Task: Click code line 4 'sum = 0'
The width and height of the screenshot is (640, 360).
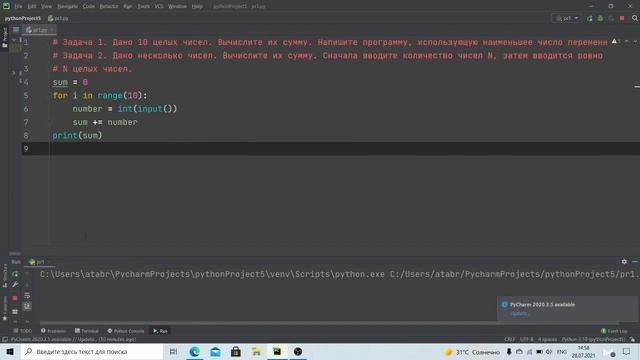Action: (70, 82)
